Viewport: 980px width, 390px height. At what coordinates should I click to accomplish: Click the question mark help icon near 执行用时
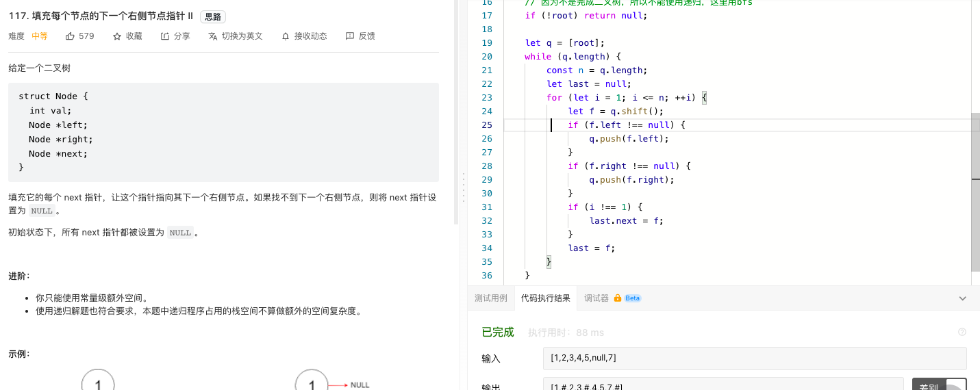pyautogui.click(x=962, y=332)
